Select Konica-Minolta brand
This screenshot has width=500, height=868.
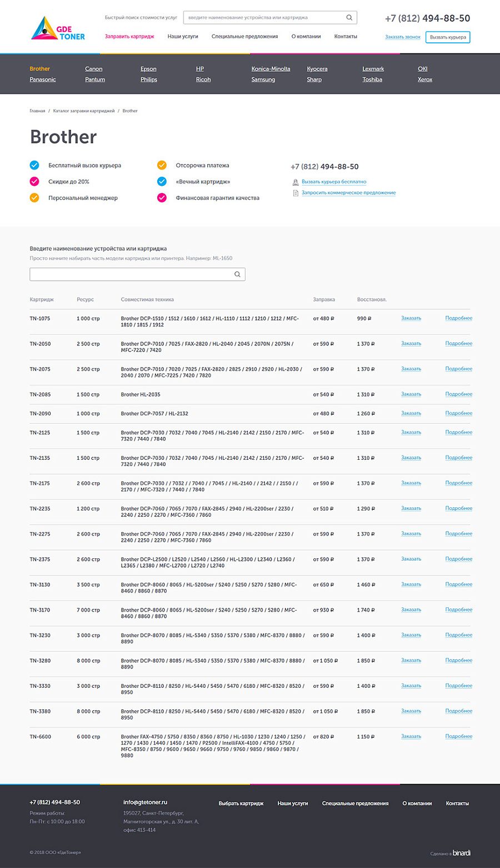(x=271, y=69)
